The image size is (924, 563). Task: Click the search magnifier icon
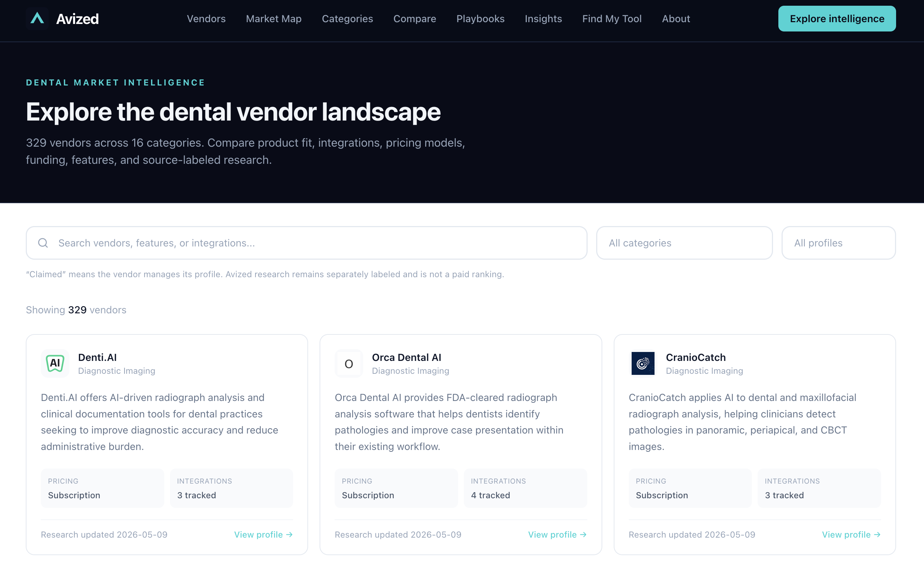coord(43,243)
